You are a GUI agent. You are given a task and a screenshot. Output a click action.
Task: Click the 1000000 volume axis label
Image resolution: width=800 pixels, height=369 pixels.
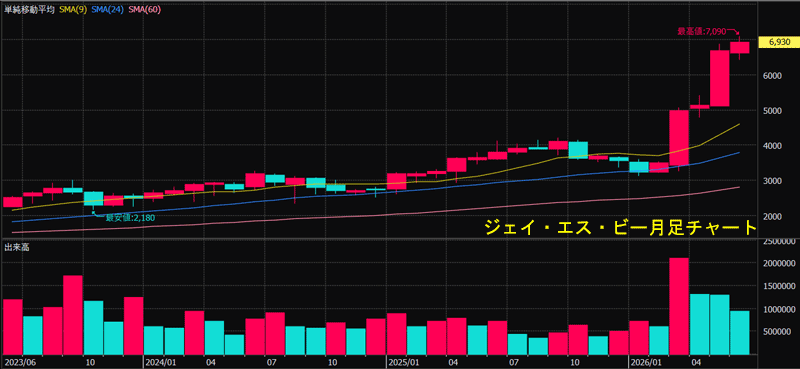pos(778,309)
